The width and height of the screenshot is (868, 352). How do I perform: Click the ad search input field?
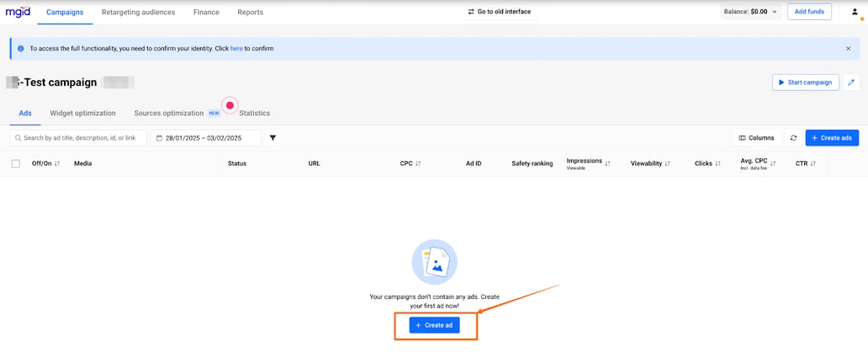coord(79,138)
